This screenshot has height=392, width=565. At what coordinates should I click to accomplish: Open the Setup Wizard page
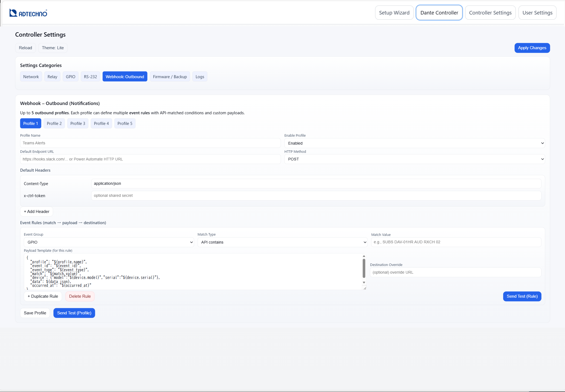394,13
